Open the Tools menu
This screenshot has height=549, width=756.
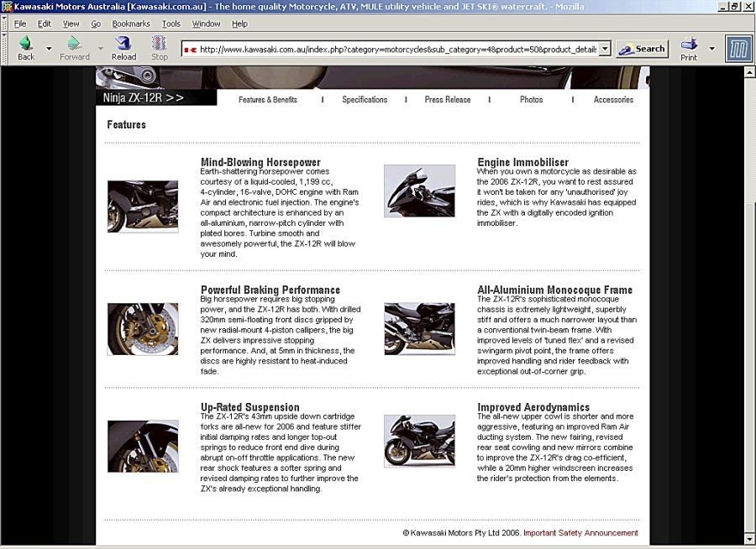point(171,24)
